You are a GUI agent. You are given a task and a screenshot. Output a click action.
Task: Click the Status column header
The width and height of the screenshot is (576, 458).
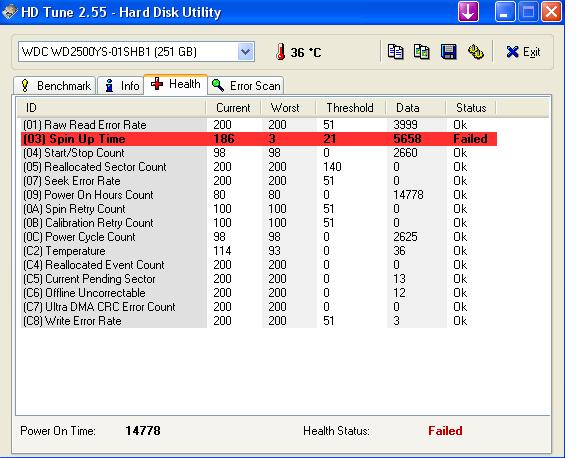pyautogui.click(x=471, y=108)
